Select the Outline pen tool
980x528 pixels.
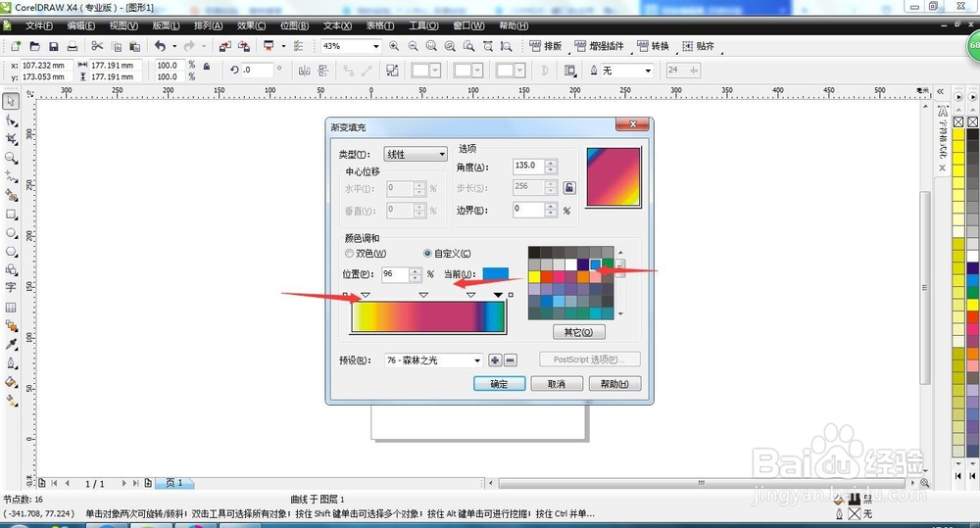pyautogui.click(x=11, y=363)
